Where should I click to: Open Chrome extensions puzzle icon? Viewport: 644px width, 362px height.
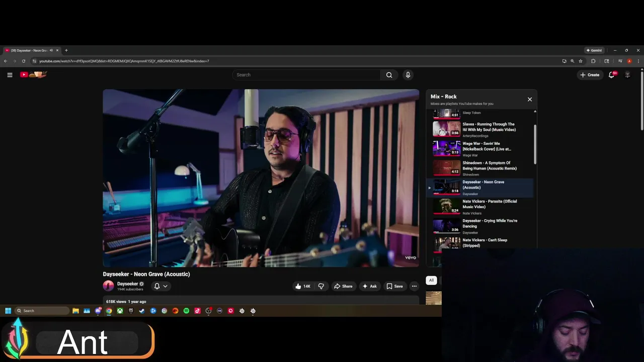pos(593,61)
